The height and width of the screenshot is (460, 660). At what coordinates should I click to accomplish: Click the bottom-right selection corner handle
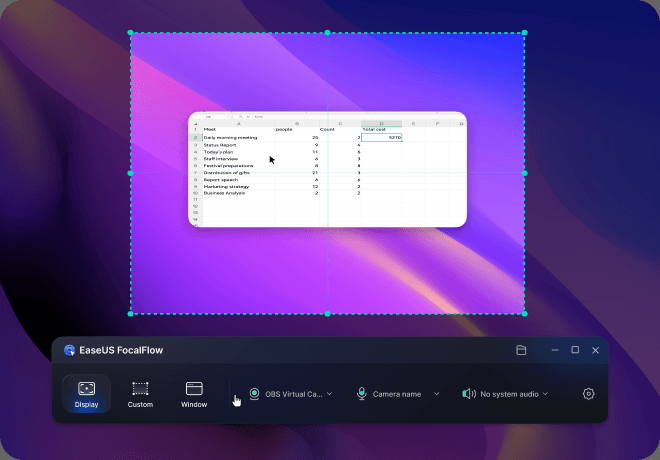[525, 313]
